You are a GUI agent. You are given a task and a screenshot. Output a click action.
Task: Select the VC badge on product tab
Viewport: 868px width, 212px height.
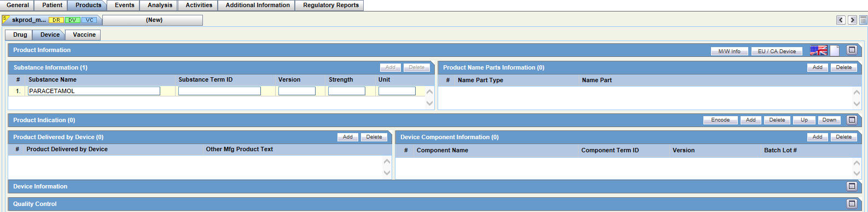coord(89,20)
